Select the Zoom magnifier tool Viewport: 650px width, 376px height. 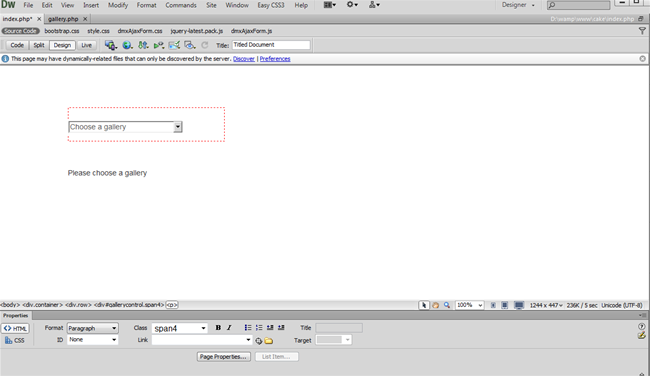tap(447, 305)
